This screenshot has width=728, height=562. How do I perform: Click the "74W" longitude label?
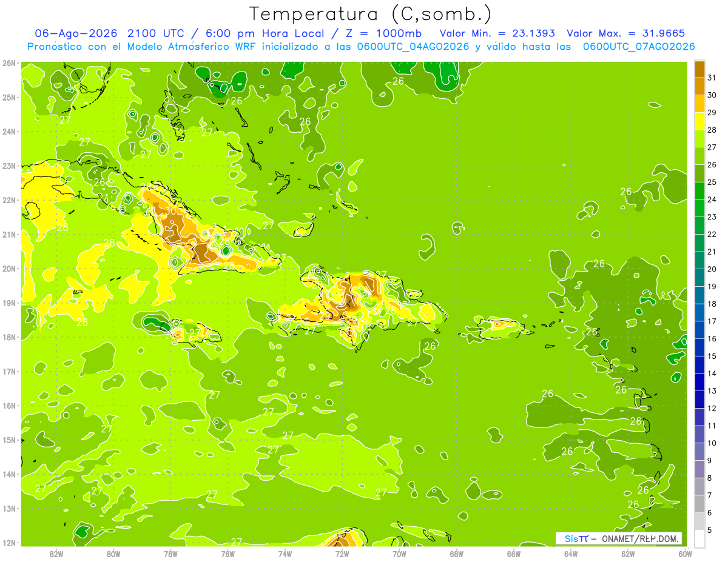(x=285, y=554)
